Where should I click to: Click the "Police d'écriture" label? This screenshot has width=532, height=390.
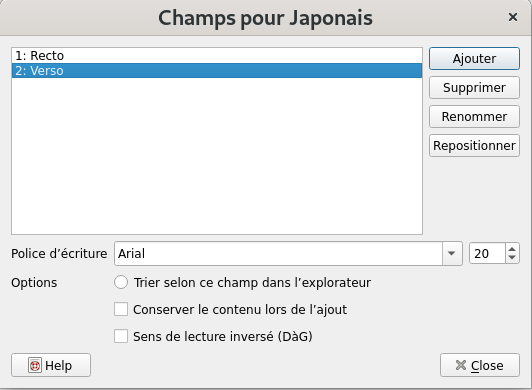click(59, 254)
